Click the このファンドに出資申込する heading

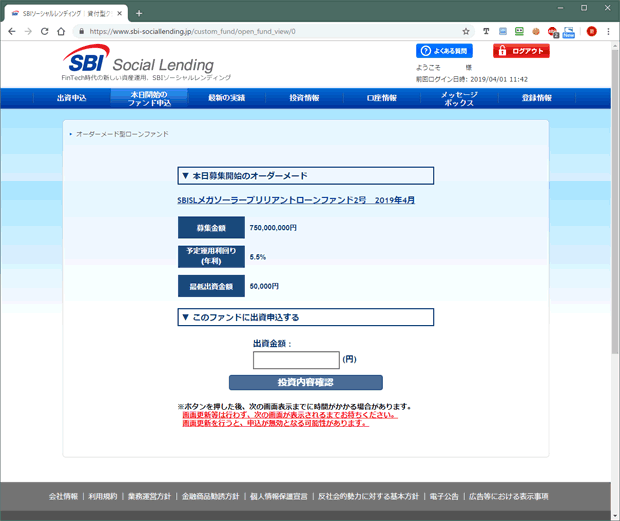pyautogui.click(x=306, y=317)
